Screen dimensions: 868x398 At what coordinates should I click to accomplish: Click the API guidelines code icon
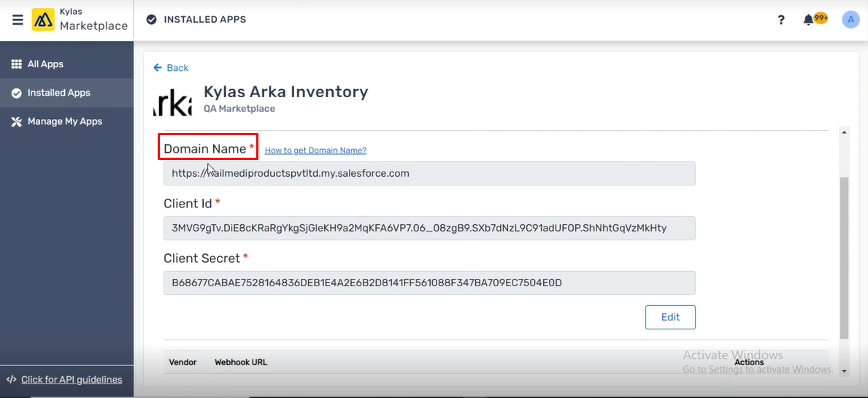[11, 380]
